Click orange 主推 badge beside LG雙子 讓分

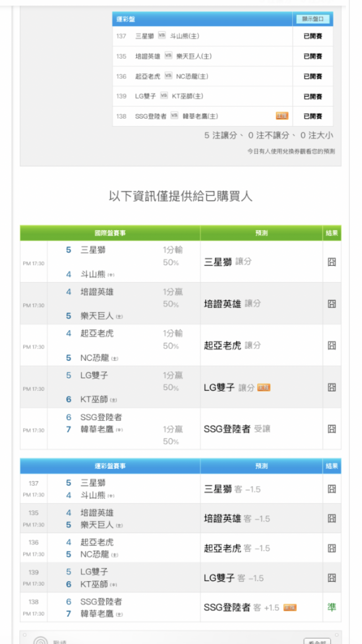[264, 388]
